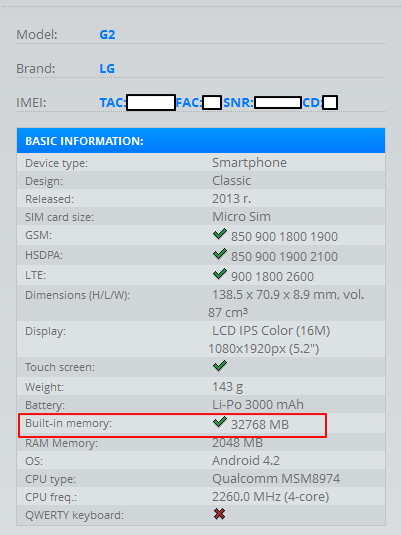Click the 'SIM card size:' label
This screenshot has height=535, width=401.
pyautogui.click(x=59, y=217)
